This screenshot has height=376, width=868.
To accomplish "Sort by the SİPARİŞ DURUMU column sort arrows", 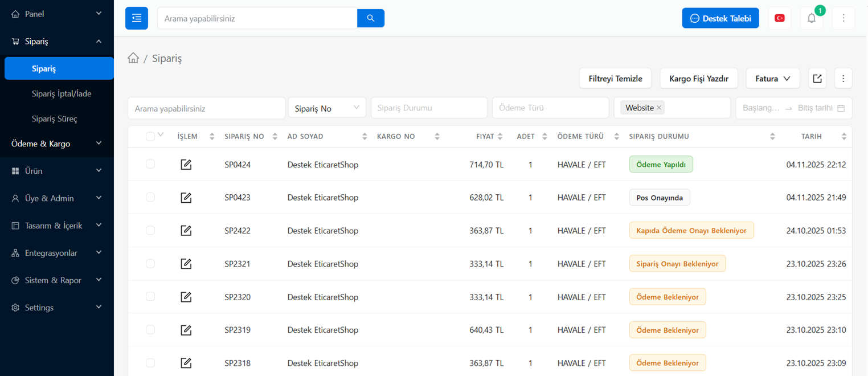I will point(772,137).
